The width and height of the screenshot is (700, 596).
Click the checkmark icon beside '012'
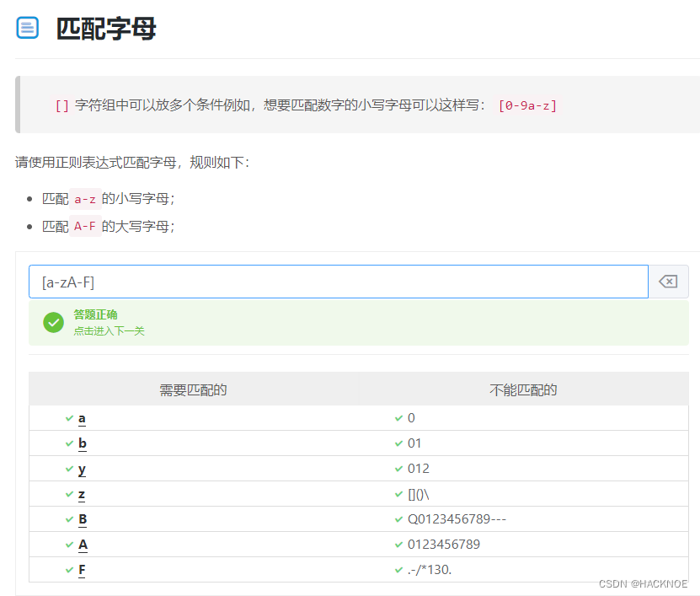click(x=398, y=469)
